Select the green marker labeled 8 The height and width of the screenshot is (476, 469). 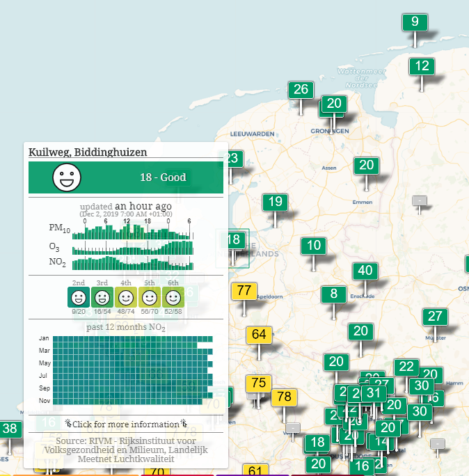pos(334,294)
